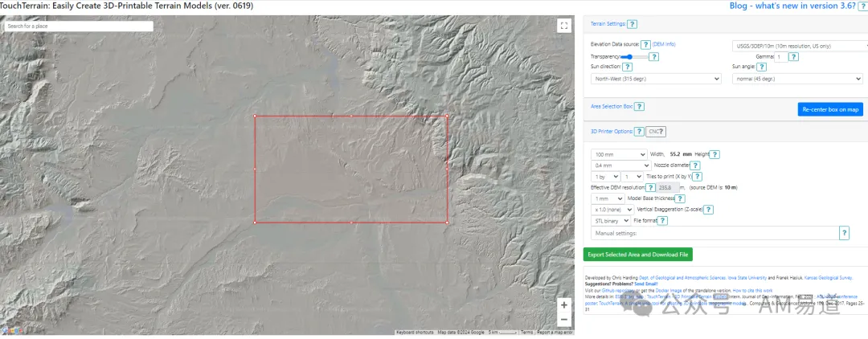This screenshot has width=868, height=339.
Task: Focus the Search for a place field
Action: [79, 26]
